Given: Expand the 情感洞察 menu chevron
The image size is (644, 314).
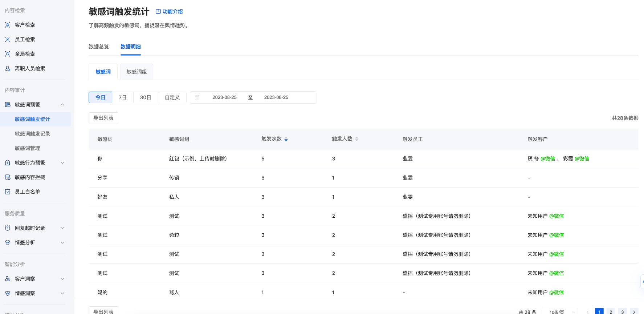Looking at the screenshot, I should click(x=62, y=293).
